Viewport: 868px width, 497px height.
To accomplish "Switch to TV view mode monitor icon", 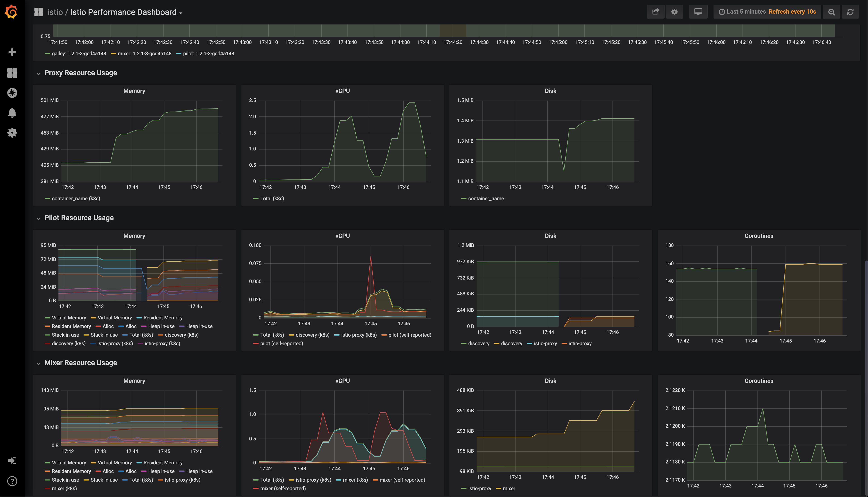I will 698,12.
